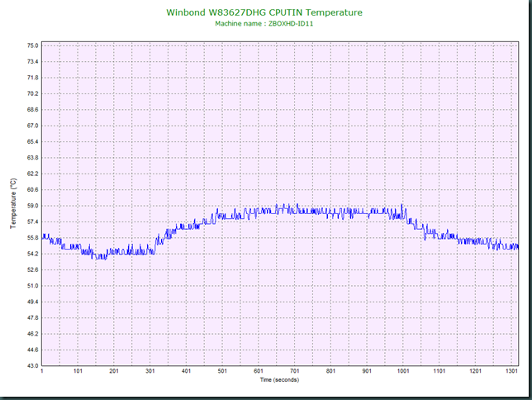This screenshot has width=532, height=400.
Task: Click the 49.4 temperature axis value
Action: pyautogui.click(x=32, y=302)
